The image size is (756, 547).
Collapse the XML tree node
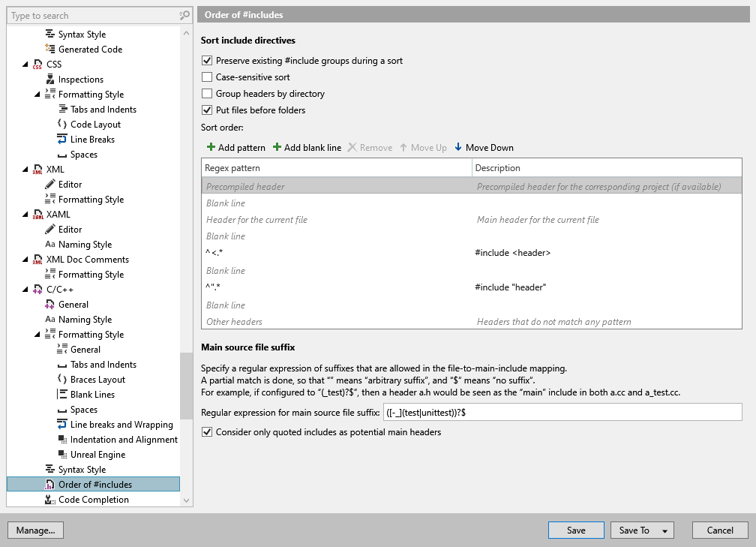(25, 169)
